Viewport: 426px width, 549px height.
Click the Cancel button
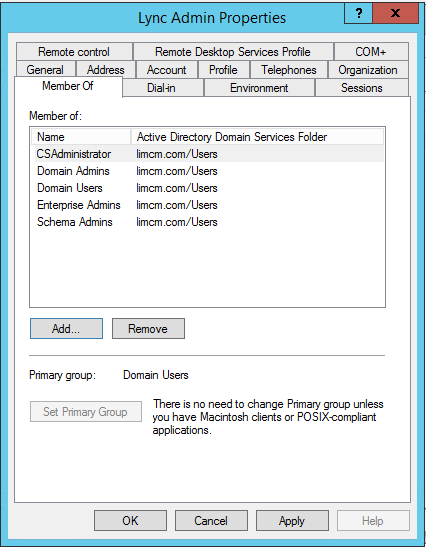[211, 521]
